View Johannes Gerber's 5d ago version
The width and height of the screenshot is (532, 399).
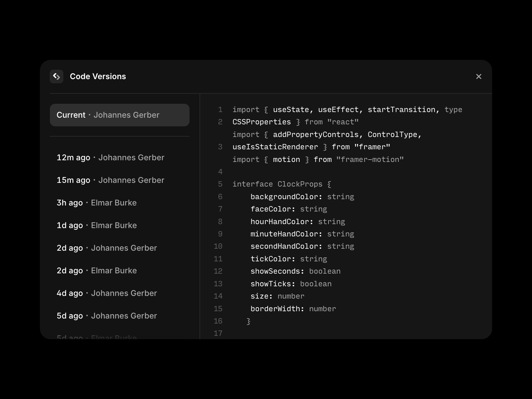pyautogui.click(x=107, y=316)
